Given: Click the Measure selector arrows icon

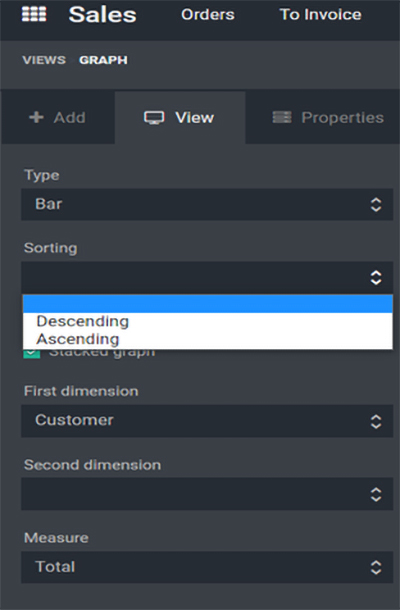Looking at the screenshot, I should [x=375, y=567].
